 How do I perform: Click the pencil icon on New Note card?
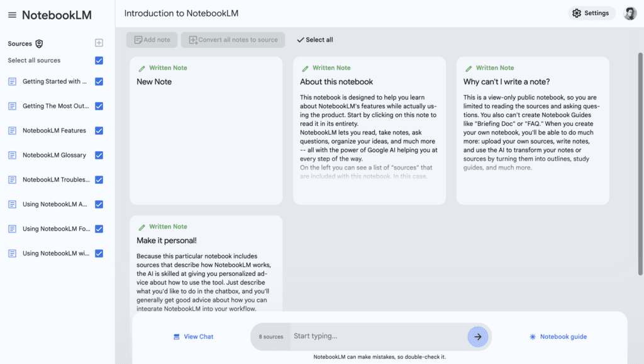pos(142,68)
